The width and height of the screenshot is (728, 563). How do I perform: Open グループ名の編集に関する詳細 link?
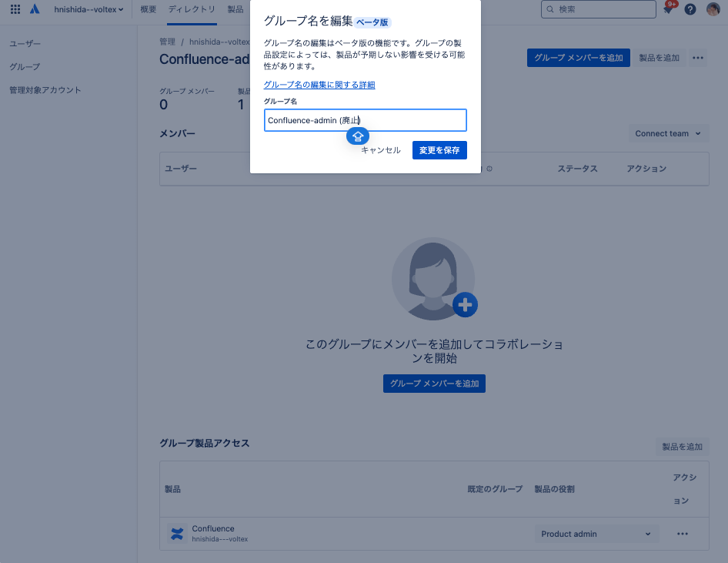coord(319,84)
